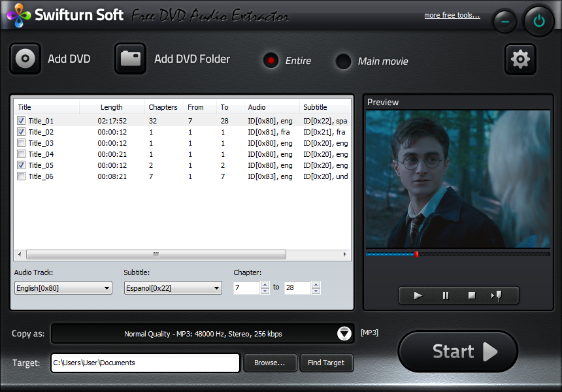Click the Title column header
This screenshot has height=392, width=562.
pos(46,107)
